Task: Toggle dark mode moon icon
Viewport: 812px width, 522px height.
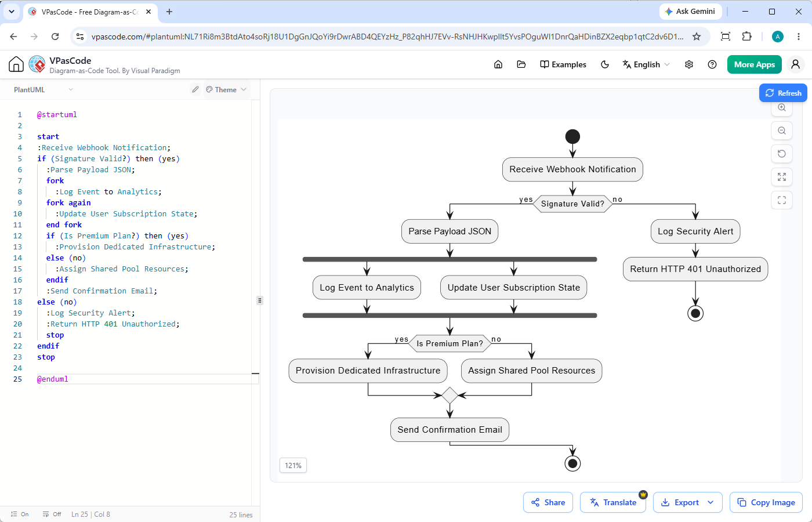Action: click(x=605, y=64)
